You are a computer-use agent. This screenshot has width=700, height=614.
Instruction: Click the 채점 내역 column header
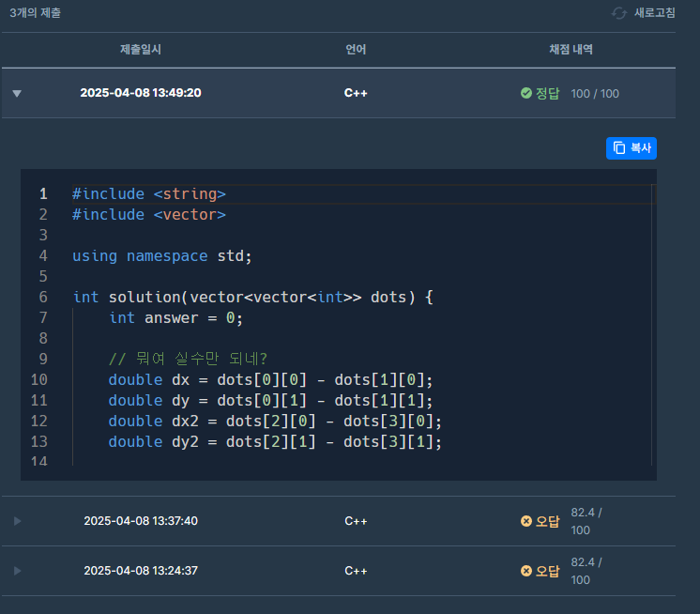pos(571,49)
